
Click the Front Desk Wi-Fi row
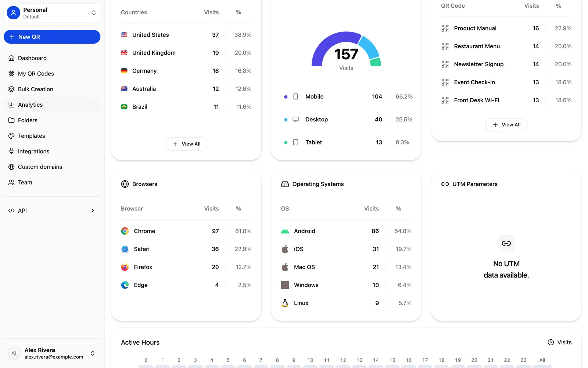tap(506, 100)
